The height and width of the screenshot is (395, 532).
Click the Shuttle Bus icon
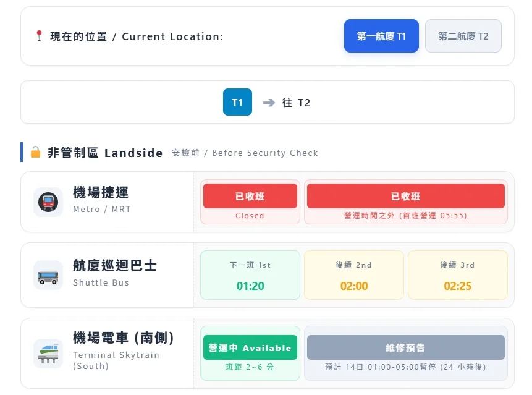[48, 275]
